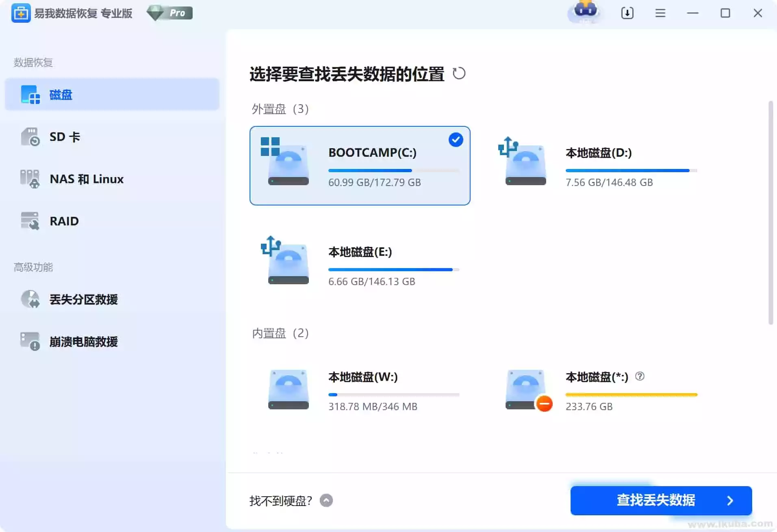
Task: Click the Pro diamond badge
Action: [x=169, y=13]
